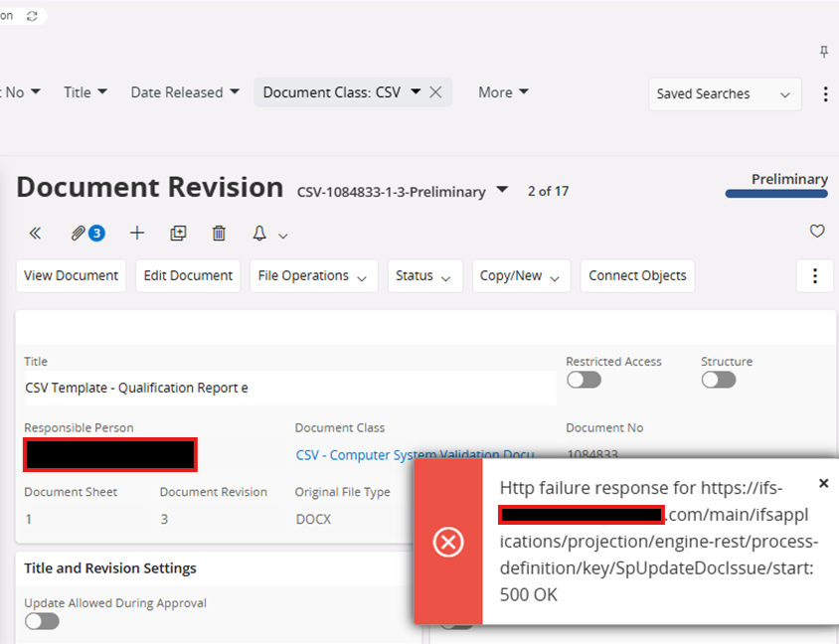Click the notification bell icon
Viewport: 839px width, 644px height.
259,234
